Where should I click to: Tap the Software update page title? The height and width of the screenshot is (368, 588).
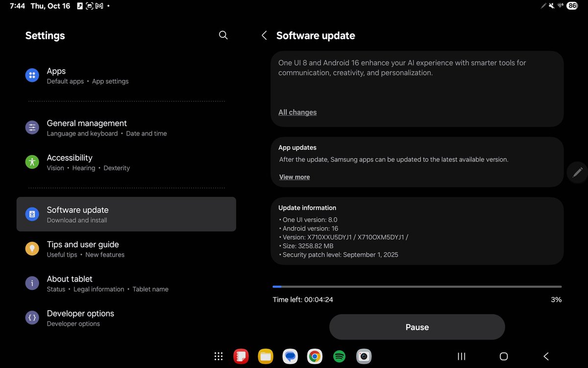click(316, 35)
